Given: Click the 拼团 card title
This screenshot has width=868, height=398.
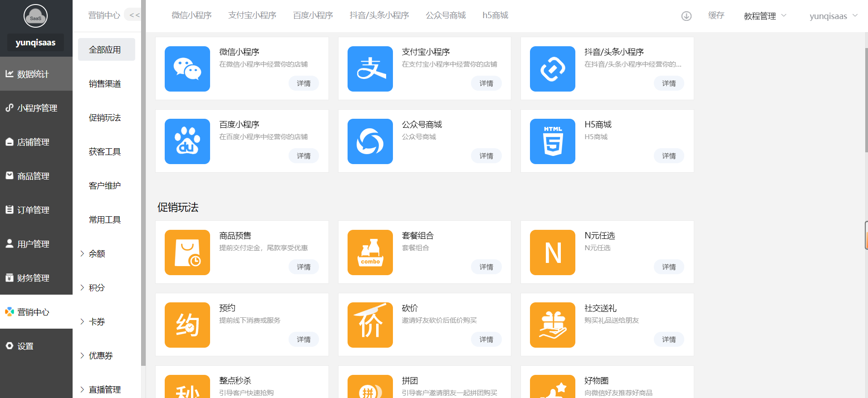Looking at the screenshot, I should 410,381.
